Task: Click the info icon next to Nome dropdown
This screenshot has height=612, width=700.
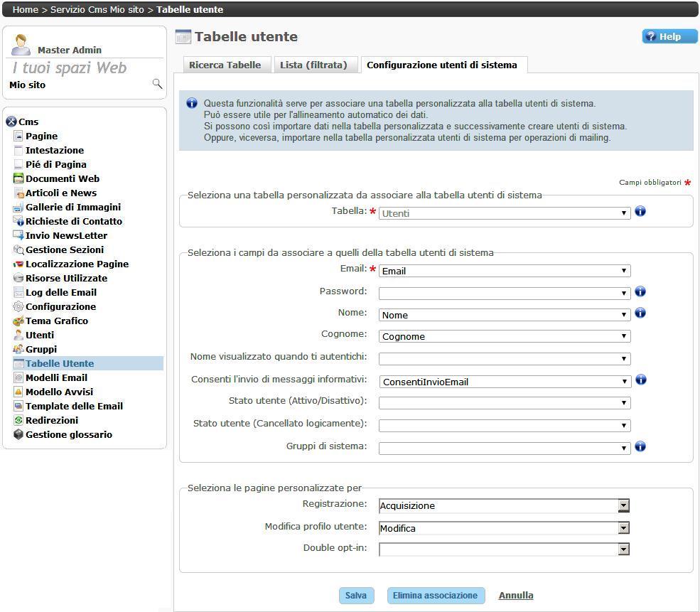Action: pyautogui.click(x=640, y=313)
